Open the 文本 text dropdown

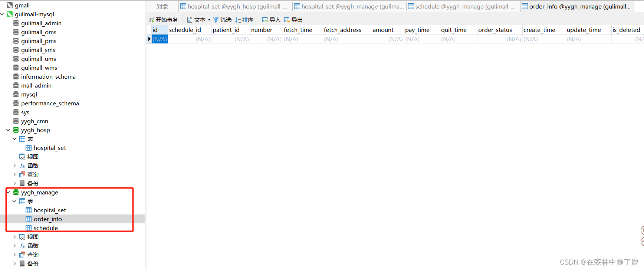pyautogui.click(x=199, y=20)
